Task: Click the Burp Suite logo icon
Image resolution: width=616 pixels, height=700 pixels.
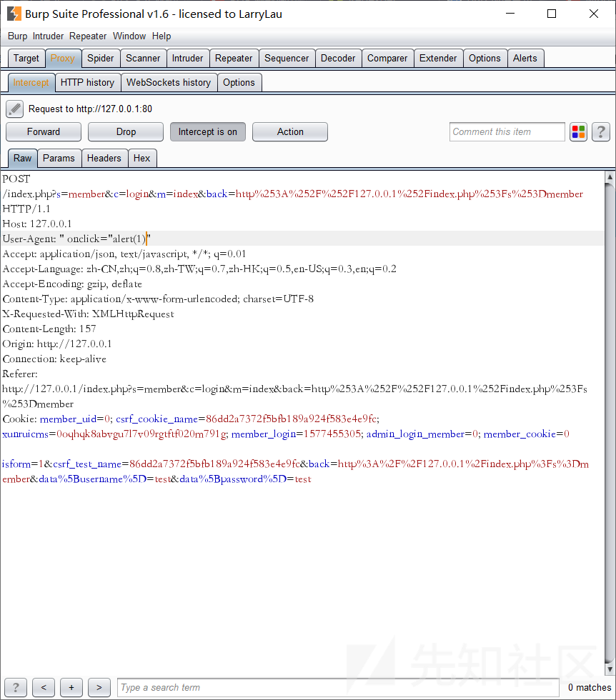Action: point(14,14)
